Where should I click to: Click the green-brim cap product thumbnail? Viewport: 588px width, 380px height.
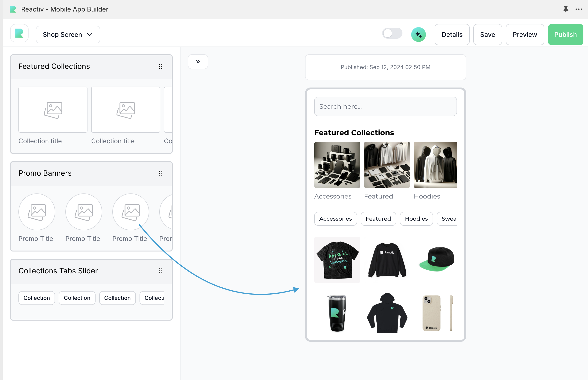coord(436,259)
